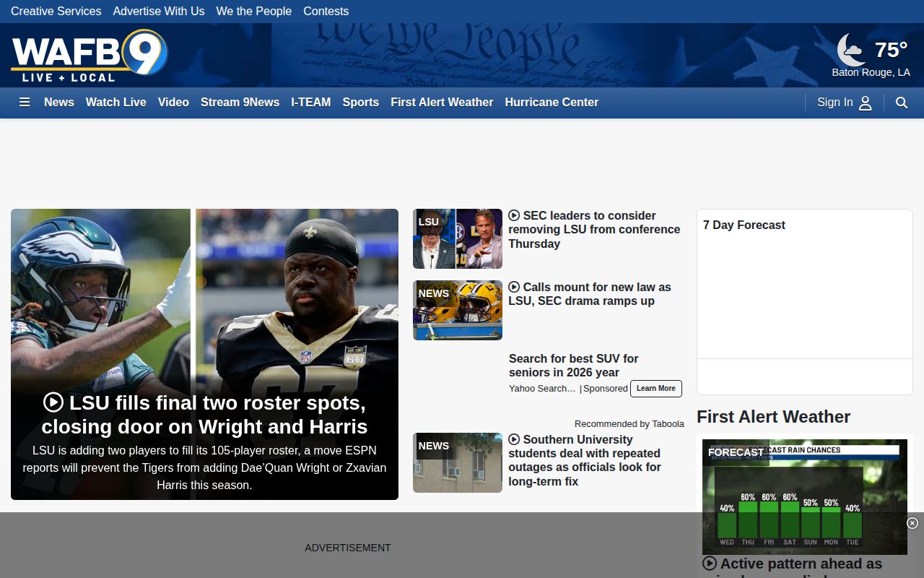Click the Sign In user icon
The height and width of the screenshot is (578, 924).
point(866,103)
